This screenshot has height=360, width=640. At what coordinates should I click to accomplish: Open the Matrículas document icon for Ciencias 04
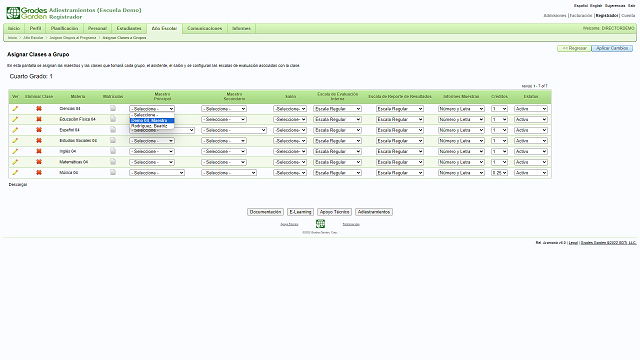(x=113, y=108)
